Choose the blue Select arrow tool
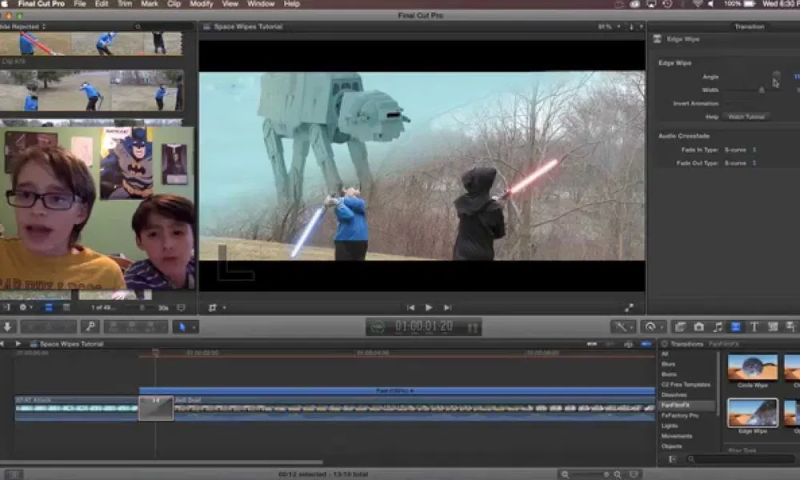The height and width of the screenshot is (480, 800). click(x=183, y=327)
